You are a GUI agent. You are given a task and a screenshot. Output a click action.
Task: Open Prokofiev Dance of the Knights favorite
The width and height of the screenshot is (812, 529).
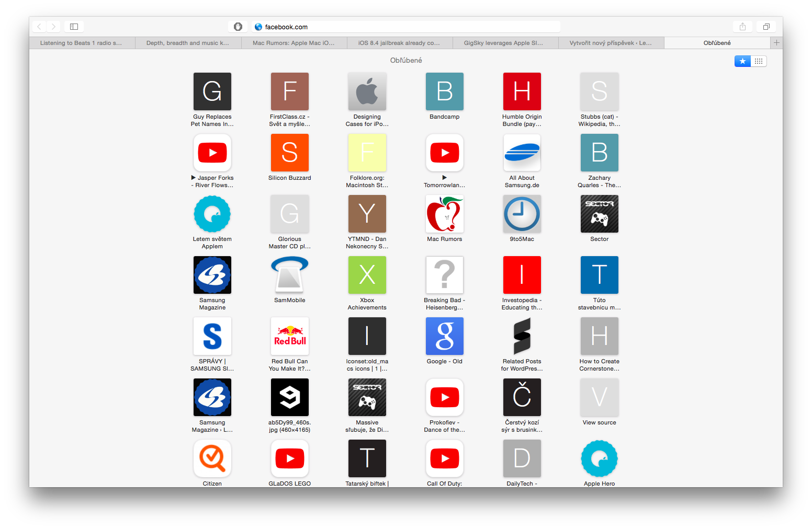point(445,397)
